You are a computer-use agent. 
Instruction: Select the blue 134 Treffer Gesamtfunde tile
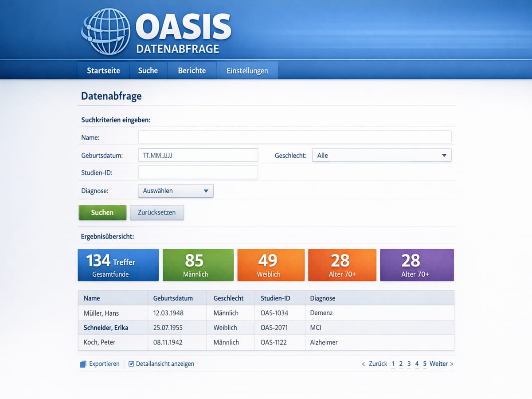tap(118, 265)
